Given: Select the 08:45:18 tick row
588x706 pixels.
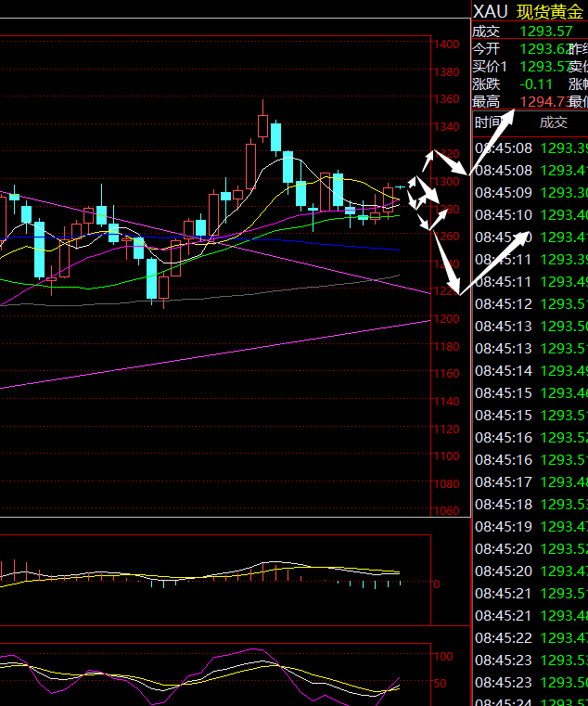Looking at the screenshot, I should click(x=530, y=505).
